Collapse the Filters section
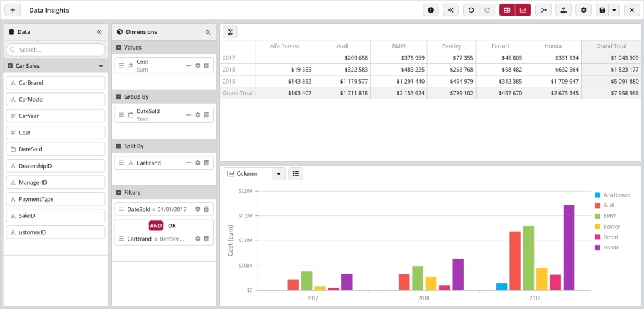This screenshot has width=644, height=309. 119,192
